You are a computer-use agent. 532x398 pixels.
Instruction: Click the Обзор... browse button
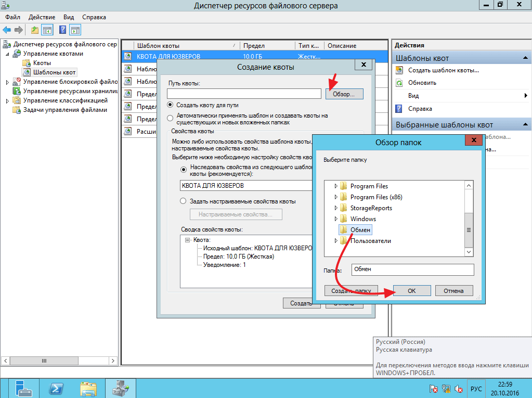[344, 94]
